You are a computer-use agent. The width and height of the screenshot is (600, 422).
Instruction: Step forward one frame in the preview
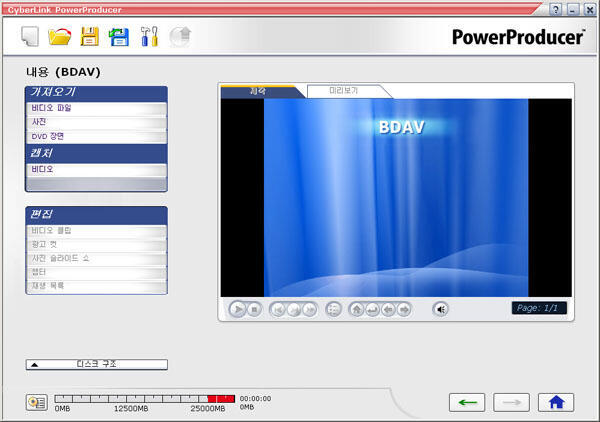(293, 310)
